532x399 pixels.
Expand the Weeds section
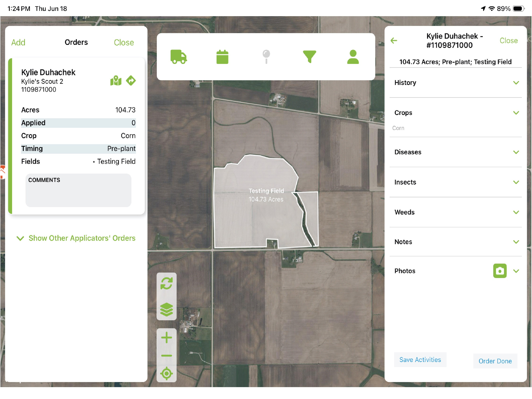click(x=455, y=212)
